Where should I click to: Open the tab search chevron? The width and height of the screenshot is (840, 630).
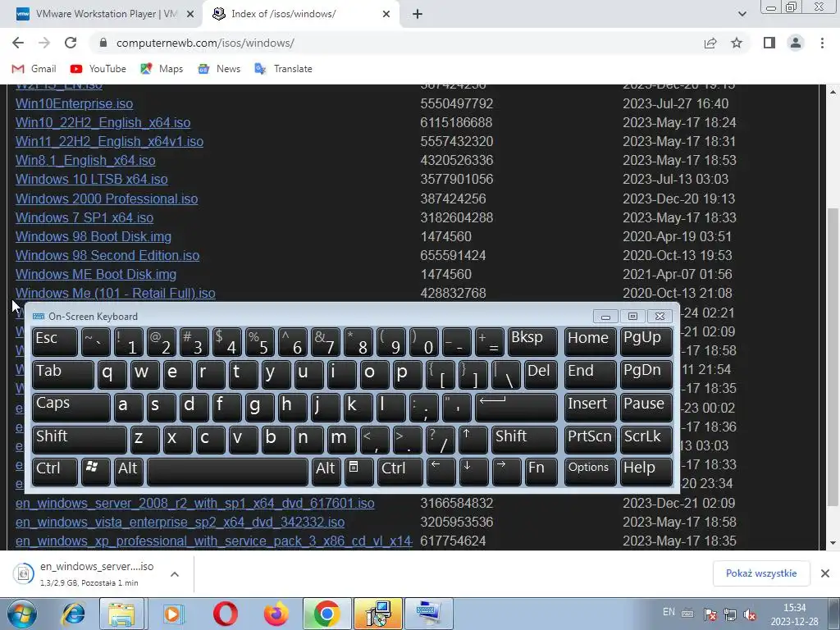coord(742,14)
